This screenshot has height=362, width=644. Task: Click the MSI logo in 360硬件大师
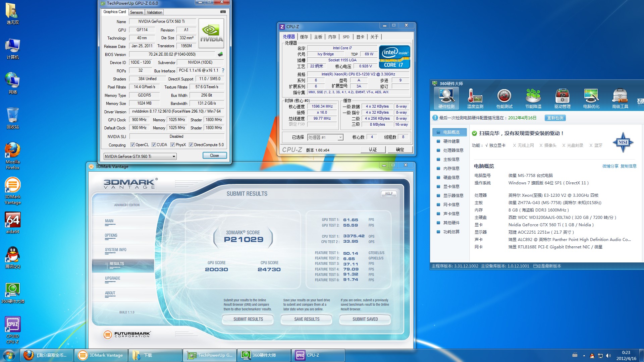tap(623, 142)
